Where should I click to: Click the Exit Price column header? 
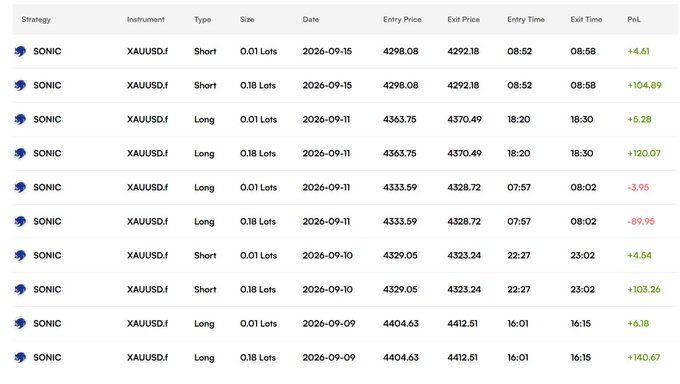point(464,20)
